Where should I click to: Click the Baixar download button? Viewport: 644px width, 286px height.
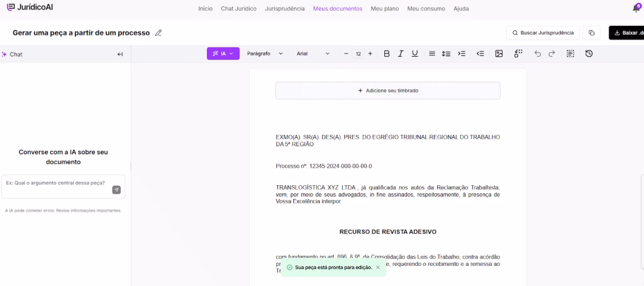626,33
